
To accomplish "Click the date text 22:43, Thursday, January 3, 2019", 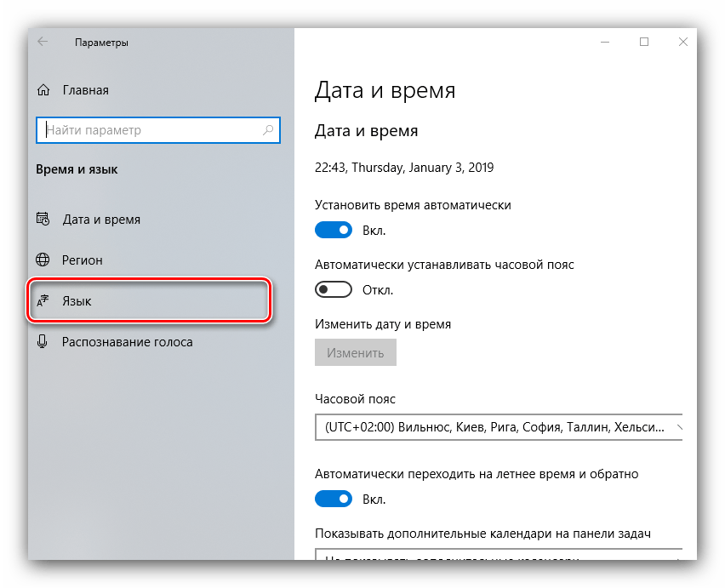I will click(x=404, y=168).
